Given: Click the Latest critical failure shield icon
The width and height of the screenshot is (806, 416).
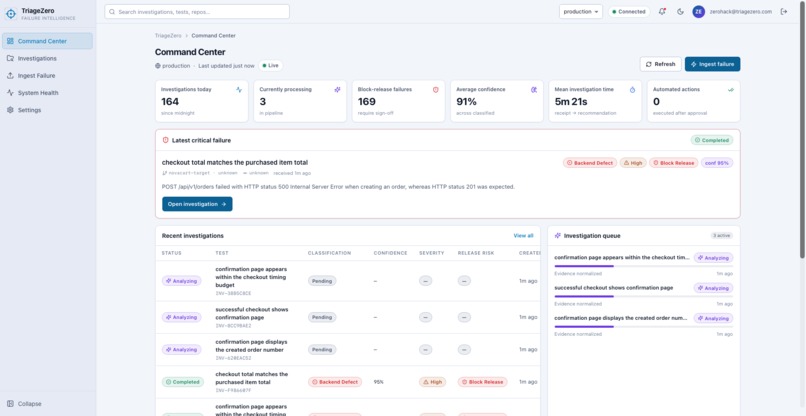Looking at the screenshot, I should pos(166,140).
